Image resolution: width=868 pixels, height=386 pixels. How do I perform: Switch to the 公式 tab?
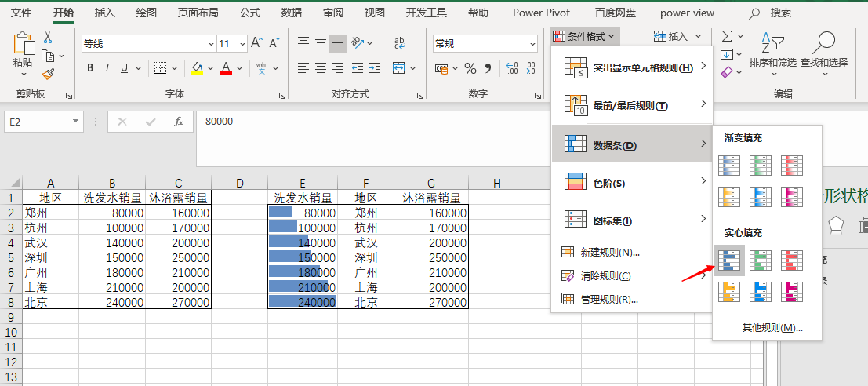pos(249,13)
